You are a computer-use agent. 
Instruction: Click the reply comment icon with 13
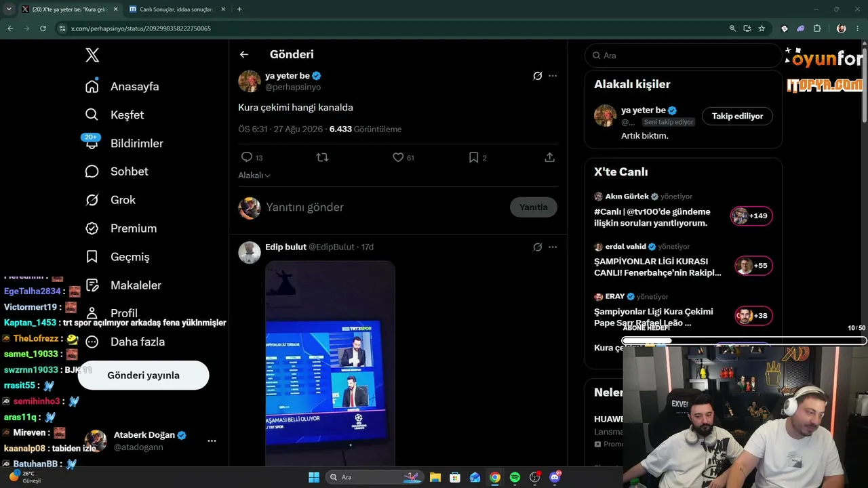click(x=247, y=157)
